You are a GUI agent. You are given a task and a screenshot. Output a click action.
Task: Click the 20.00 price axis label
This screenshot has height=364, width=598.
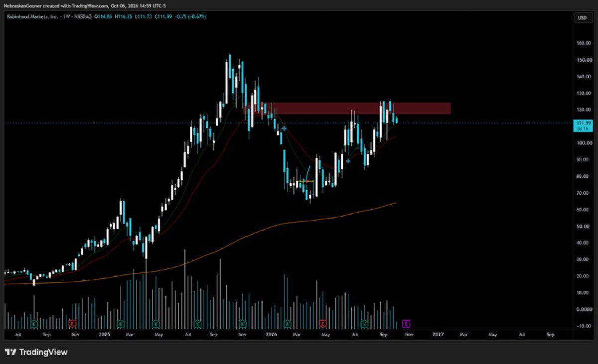pos(583,276)
